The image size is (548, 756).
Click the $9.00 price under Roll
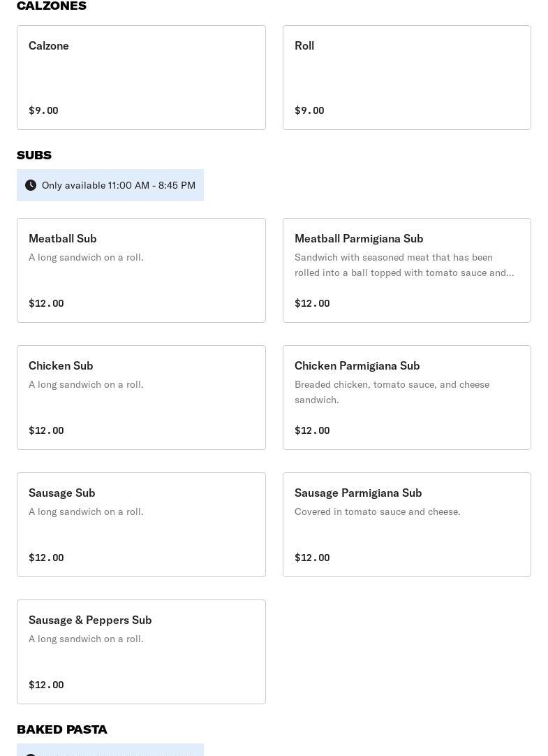309,110
